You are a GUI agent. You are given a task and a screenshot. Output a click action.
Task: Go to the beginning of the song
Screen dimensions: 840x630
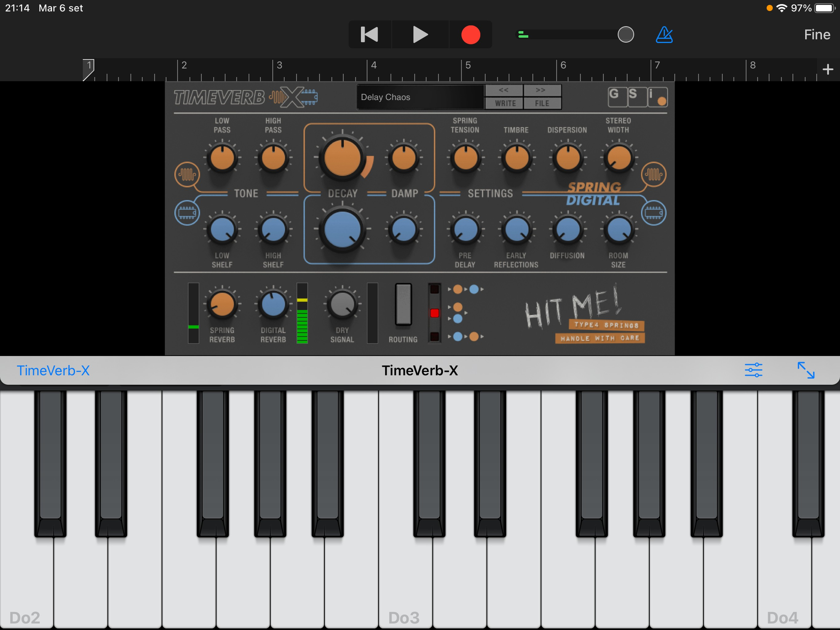coord(370,34)
